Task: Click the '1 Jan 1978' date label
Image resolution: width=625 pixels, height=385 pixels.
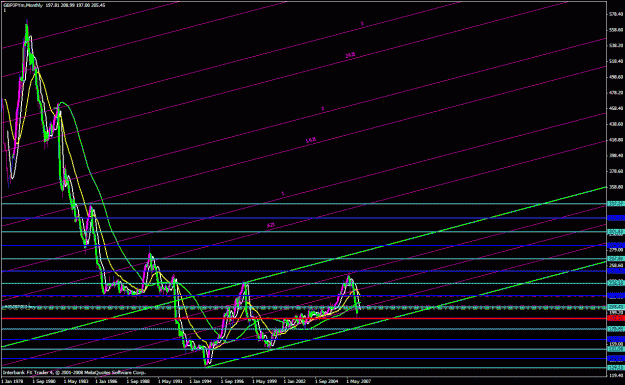Action: 13,381
